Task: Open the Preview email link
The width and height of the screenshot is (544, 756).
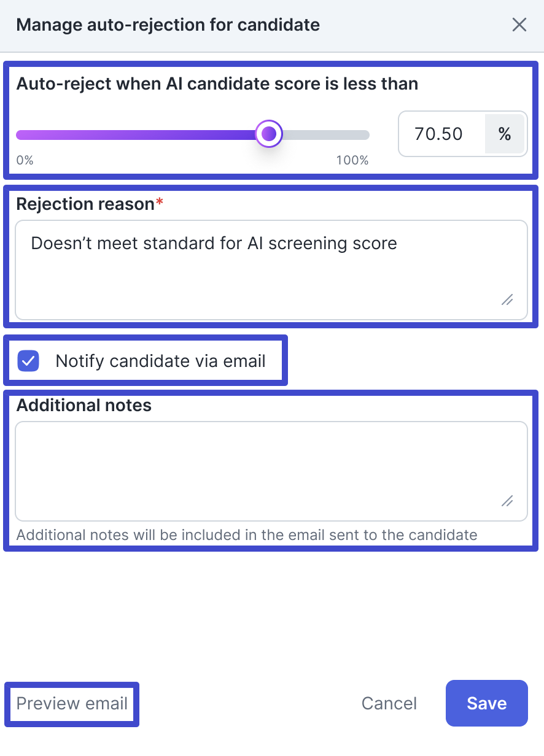Action: pyautogui.click(x=72, y=703)
